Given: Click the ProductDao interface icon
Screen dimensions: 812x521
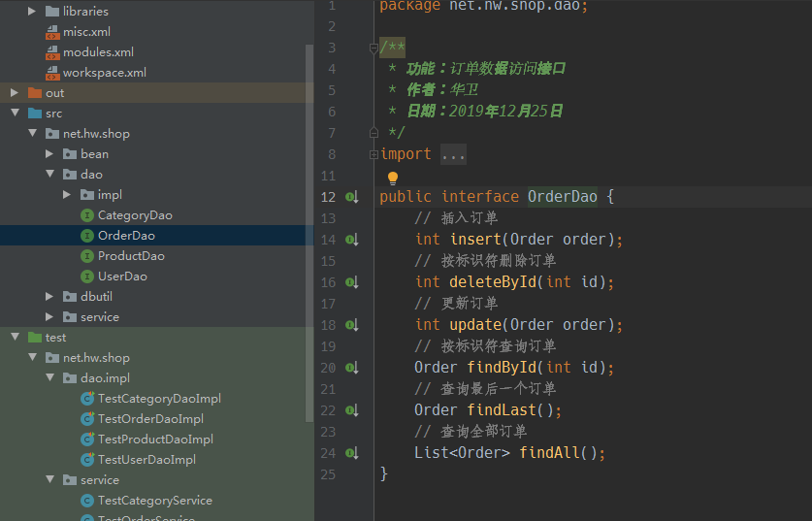Looking at the screenshot, I should (87, 256).
